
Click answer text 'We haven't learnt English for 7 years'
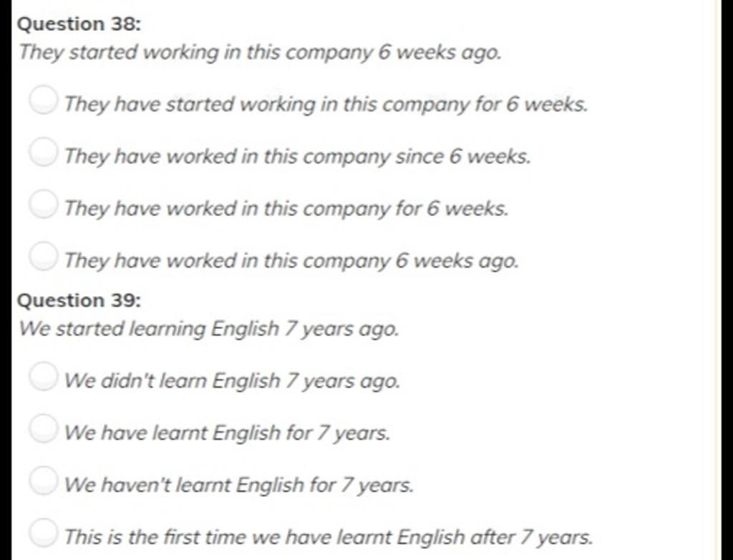(x=239, y=486)
